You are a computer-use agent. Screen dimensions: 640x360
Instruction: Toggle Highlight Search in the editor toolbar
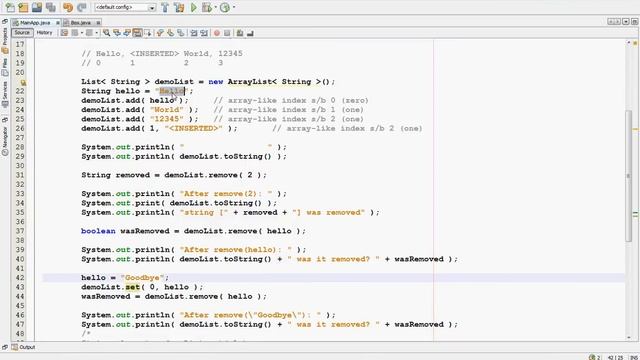tap(138, 33)
